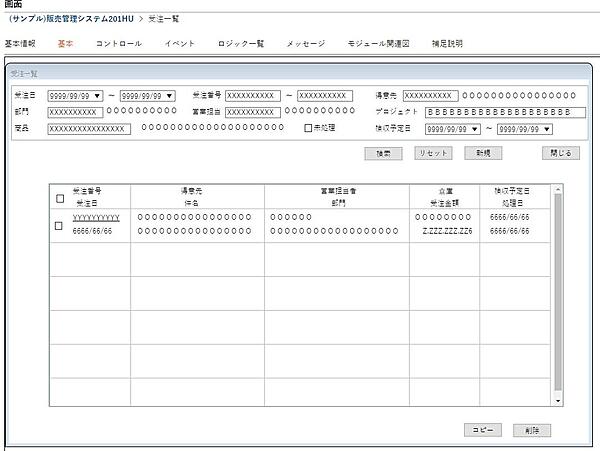Check the select-all checkbox in table header
Image resolution: width=600 pixels, height=451 pixels.
(60, 198)
